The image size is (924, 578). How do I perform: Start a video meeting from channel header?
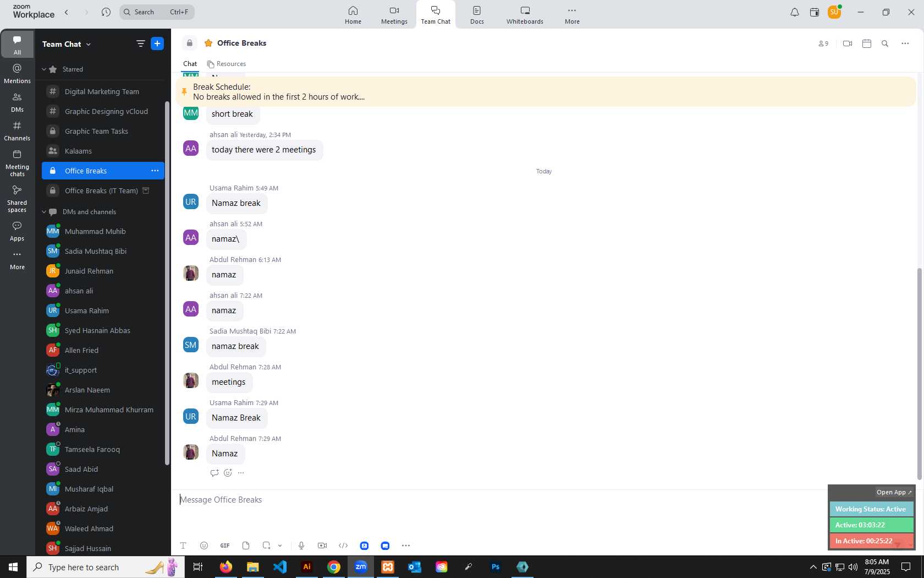(848, 43)
